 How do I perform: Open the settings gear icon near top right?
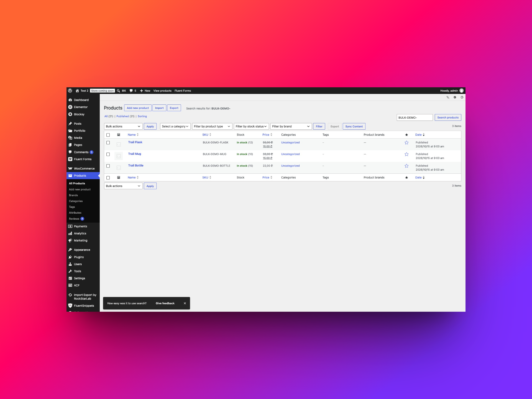455,97
